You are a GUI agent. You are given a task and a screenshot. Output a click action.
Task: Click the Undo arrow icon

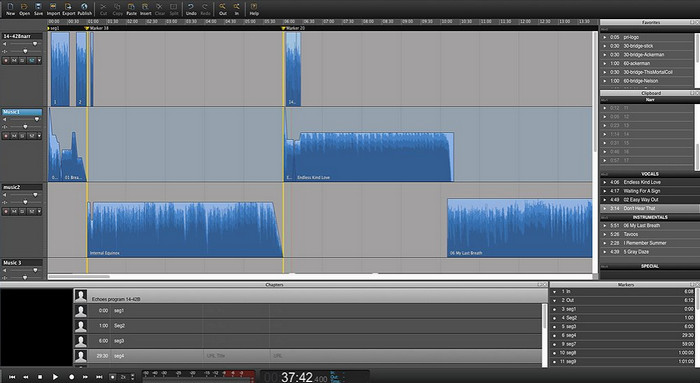191,7
